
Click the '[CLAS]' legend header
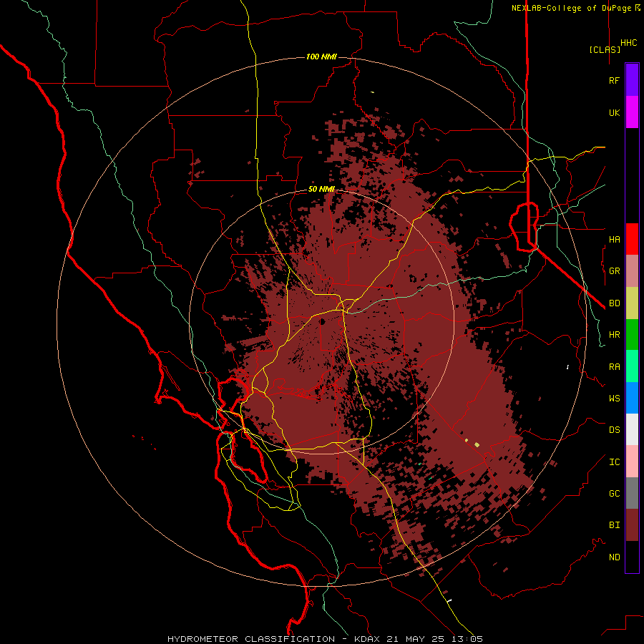click(605, 49)
